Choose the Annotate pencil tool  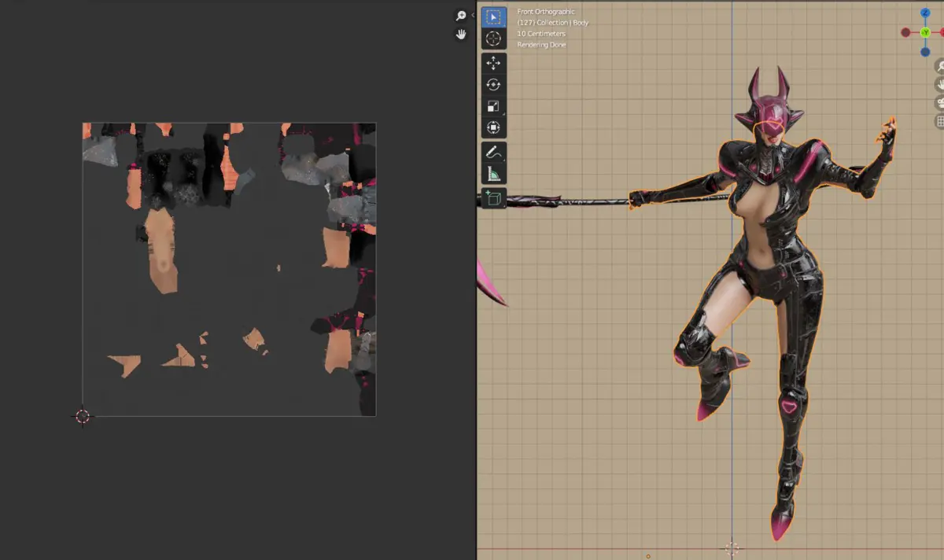493,153
